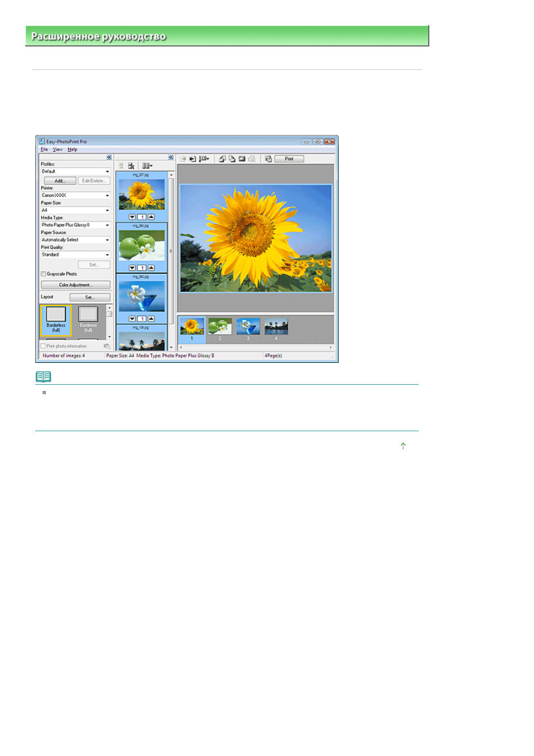
Task: Click the grayed-out select all images icon
Action: [x=121, y=166]
